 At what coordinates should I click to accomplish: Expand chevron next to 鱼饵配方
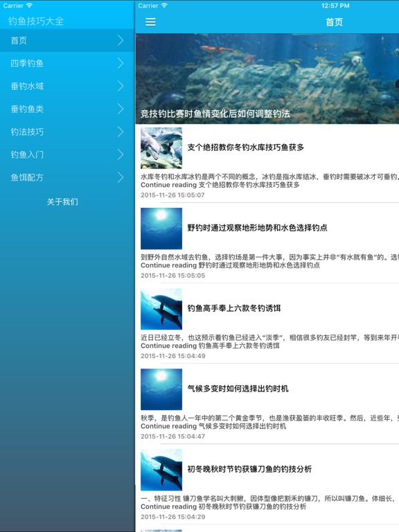(x=121, y=177)
